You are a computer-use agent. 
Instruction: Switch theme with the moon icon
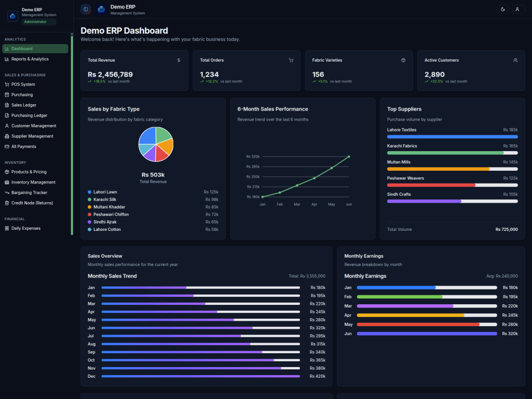point(503,9)
